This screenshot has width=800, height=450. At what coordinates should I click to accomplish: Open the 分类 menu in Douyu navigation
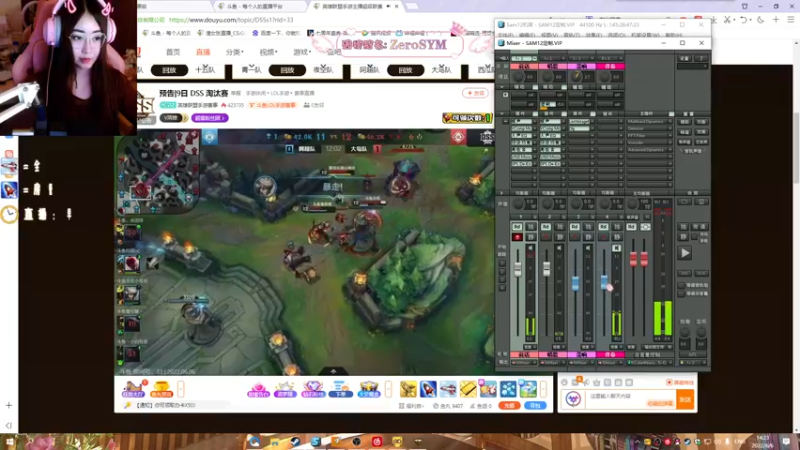coord(234,52)
